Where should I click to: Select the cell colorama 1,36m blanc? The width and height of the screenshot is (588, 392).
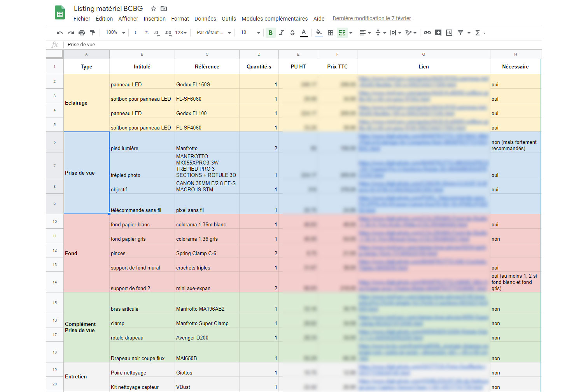point(207,221)
